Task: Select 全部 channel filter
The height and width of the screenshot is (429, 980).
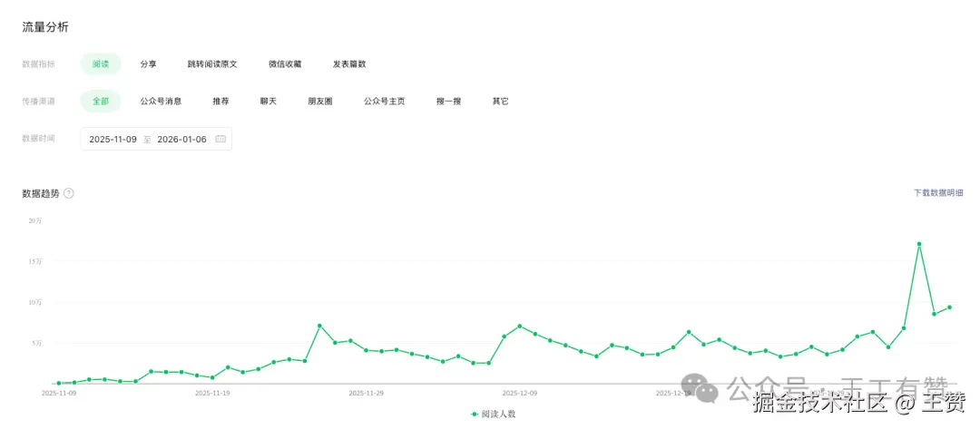Action: pyautogui.click(x=101, y=101)
